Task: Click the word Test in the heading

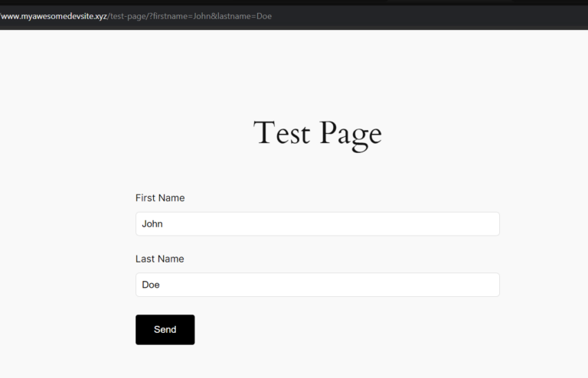Action: pyautogui.click(x=282, y=133)
